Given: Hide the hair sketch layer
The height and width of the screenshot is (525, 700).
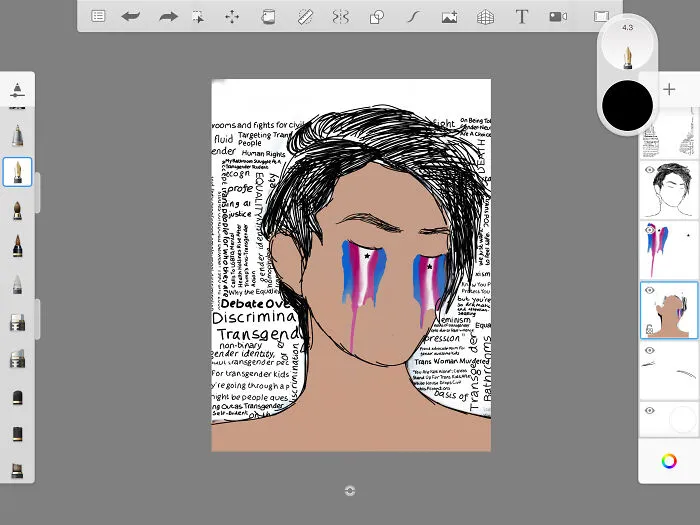Looking at the screenshot, I should click(x=650, y=170).
